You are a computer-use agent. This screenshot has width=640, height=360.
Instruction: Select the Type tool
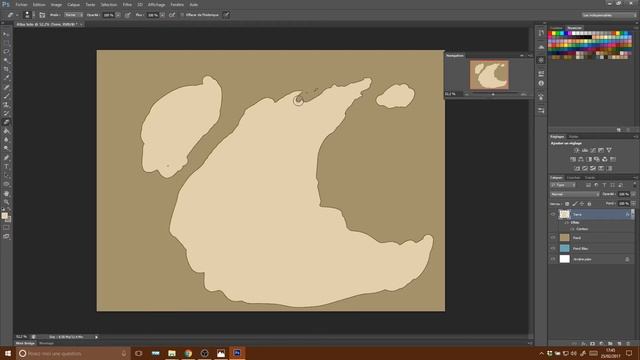coord(6,167)
